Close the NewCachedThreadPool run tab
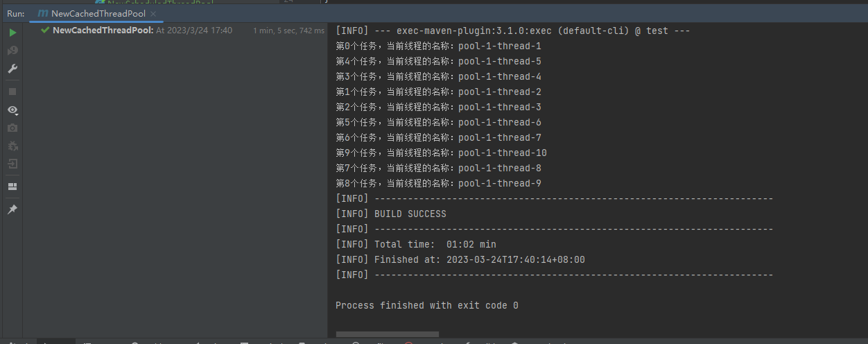The image size is (868, 344). [x=153, y=13]
